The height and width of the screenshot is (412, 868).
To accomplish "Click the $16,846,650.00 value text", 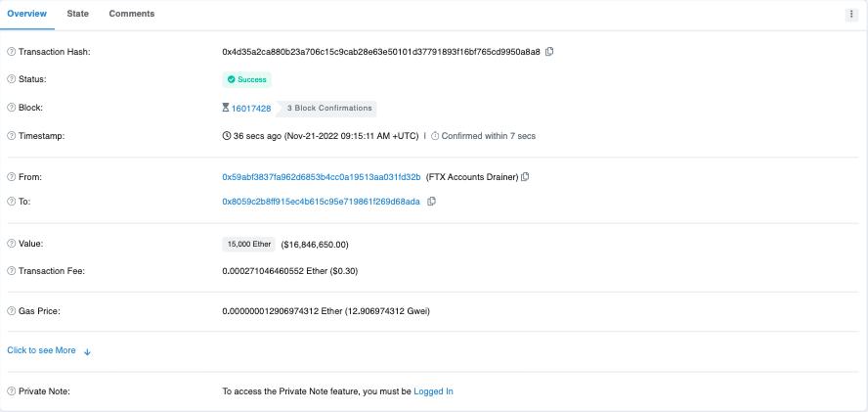I will coord(315,245).
